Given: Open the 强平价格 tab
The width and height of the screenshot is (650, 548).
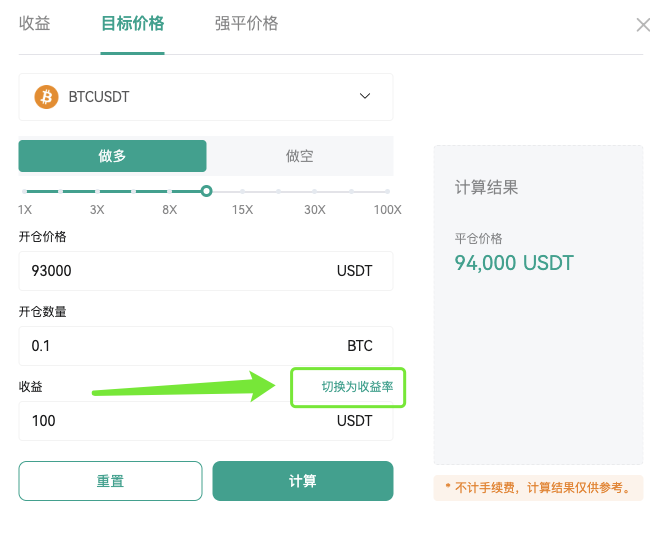Looking at the screenshot, I should pos(246,23).
